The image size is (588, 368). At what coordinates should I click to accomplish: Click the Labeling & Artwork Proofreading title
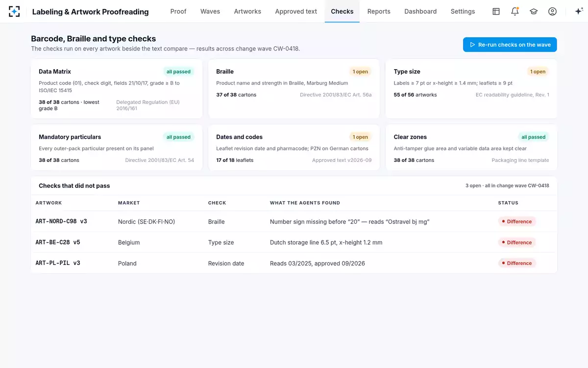[x=90, y=12]
